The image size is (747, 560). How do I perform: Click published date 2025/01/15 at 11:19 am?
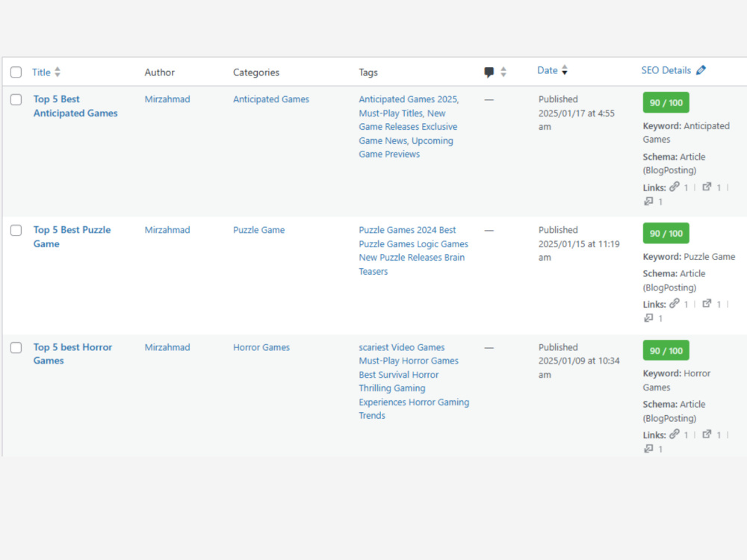point(579,250)
